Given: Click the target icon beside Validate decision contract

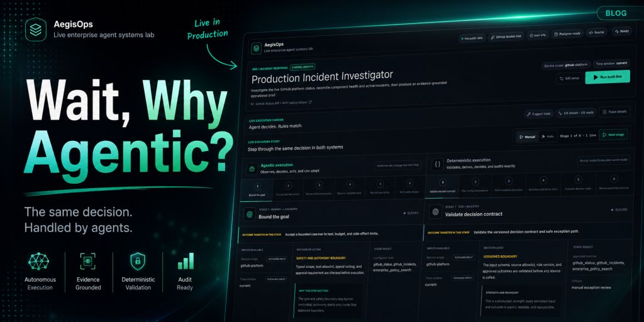Looking at the screenshot, I should tap(436, 211).
